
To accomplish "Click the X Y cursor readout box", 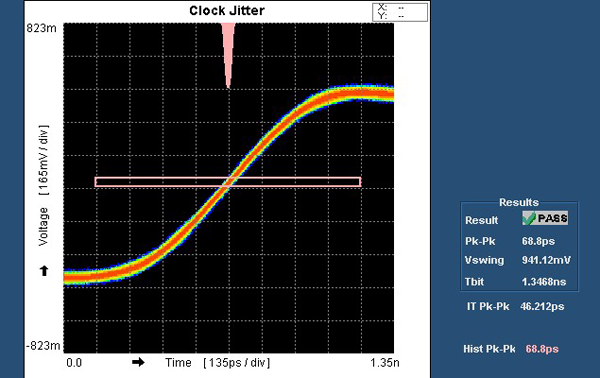I will coord(400,12).
